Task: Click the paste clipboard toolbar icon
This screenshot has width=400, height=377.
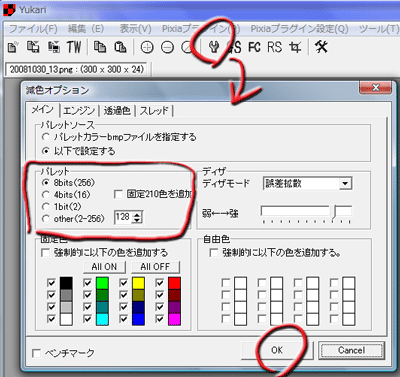Action: tap(120, 47)
